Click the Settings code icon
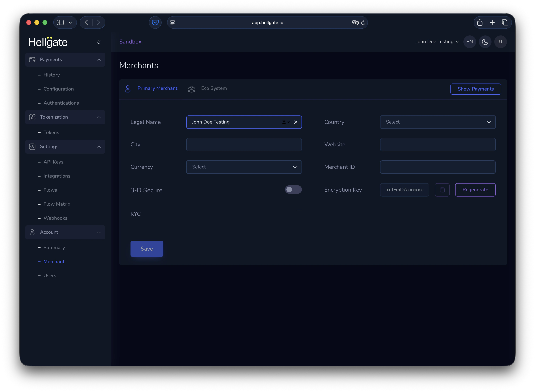Image resolution: width=535 pixels, height=392 pixels. pos(32,147)
